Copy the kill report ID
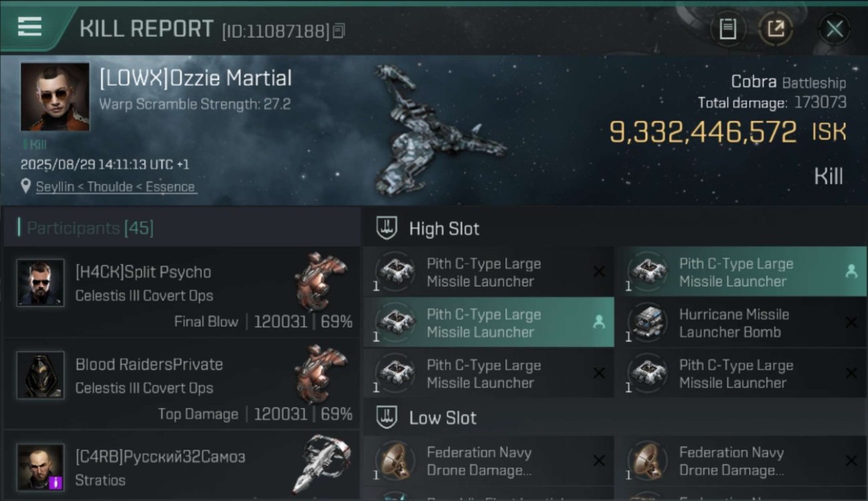 [339, 31]
